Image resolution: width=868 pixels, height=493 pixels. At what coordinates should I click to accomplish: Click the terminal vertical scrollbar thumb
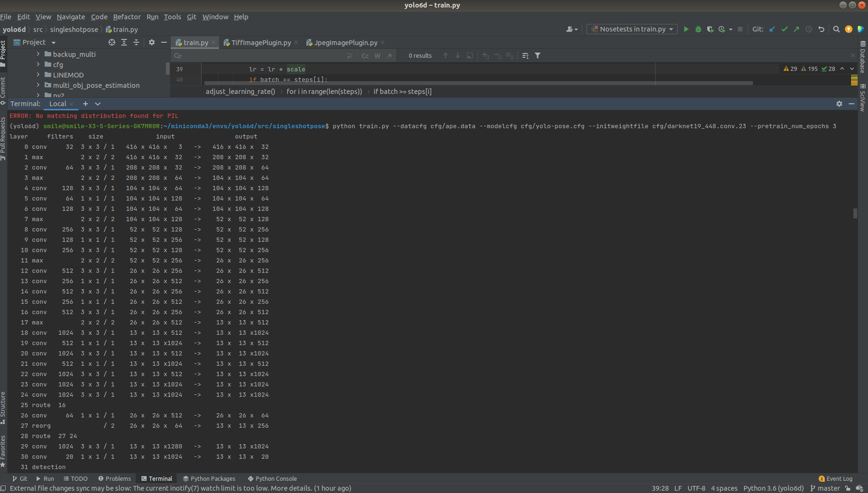point(855,213)
